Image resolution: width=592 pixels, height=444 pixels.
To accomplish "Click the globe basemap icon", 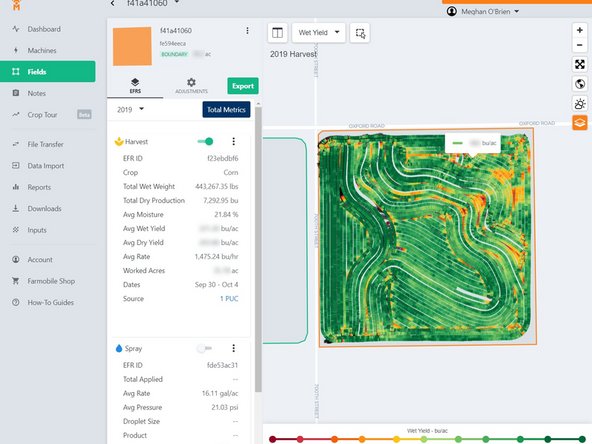I will click(580, 84).
